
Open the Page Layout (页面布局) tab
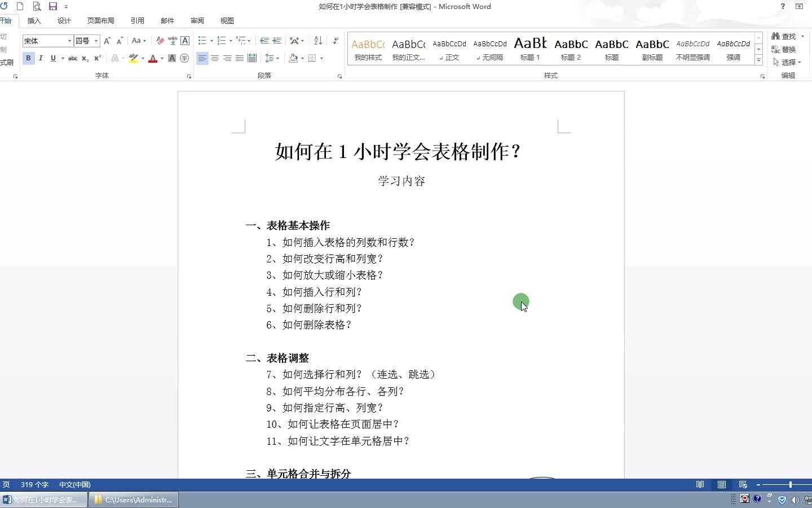[100, 20]
